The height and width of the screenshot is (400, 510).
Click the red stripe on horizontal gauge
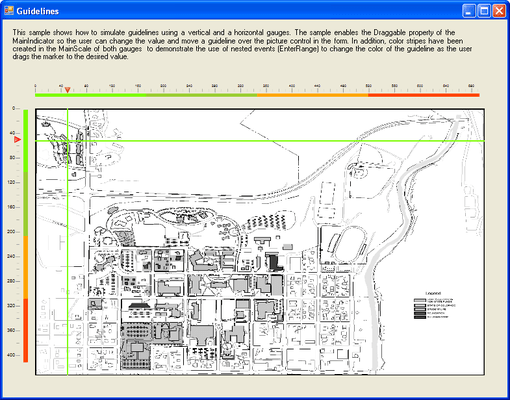point(424,95)
